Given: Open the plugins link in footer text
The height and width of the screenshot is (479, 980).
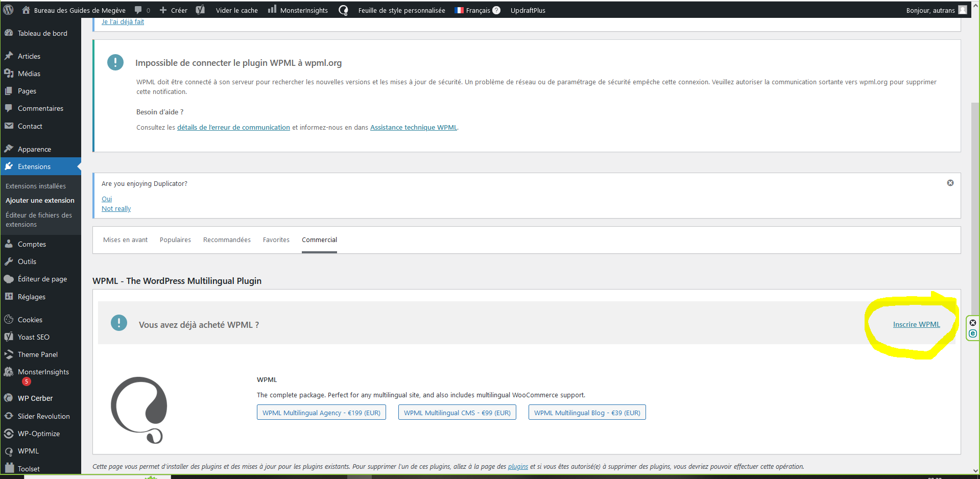Looking at the screenshot, I should [x=518, y=466].
